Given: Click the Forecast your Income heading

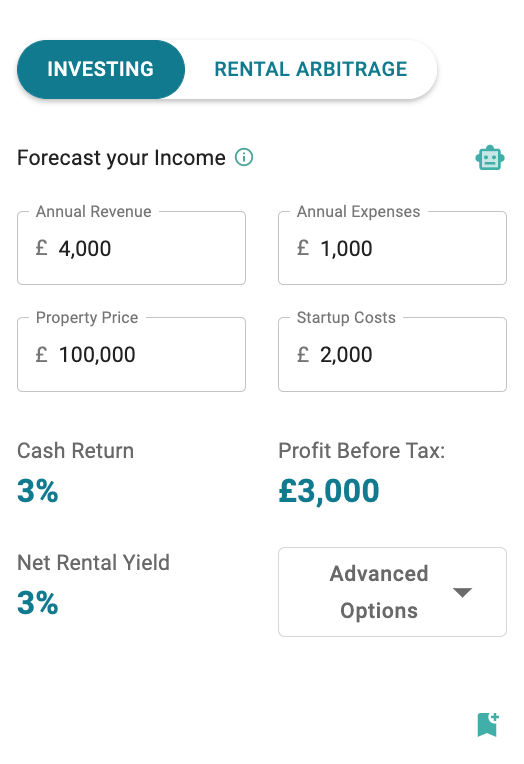Looking at the screenshot, I should pyautogui.click(x=121, y=158).
